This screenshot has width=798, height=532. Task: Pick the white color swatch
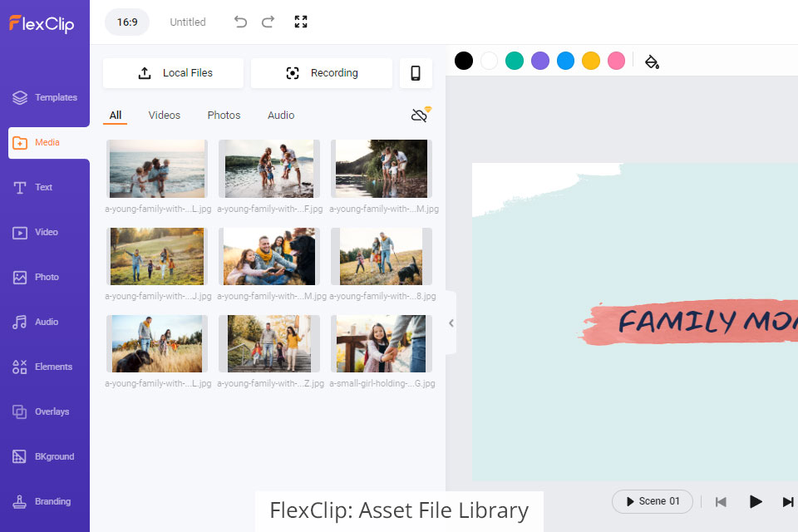click(x=489, y=61)
